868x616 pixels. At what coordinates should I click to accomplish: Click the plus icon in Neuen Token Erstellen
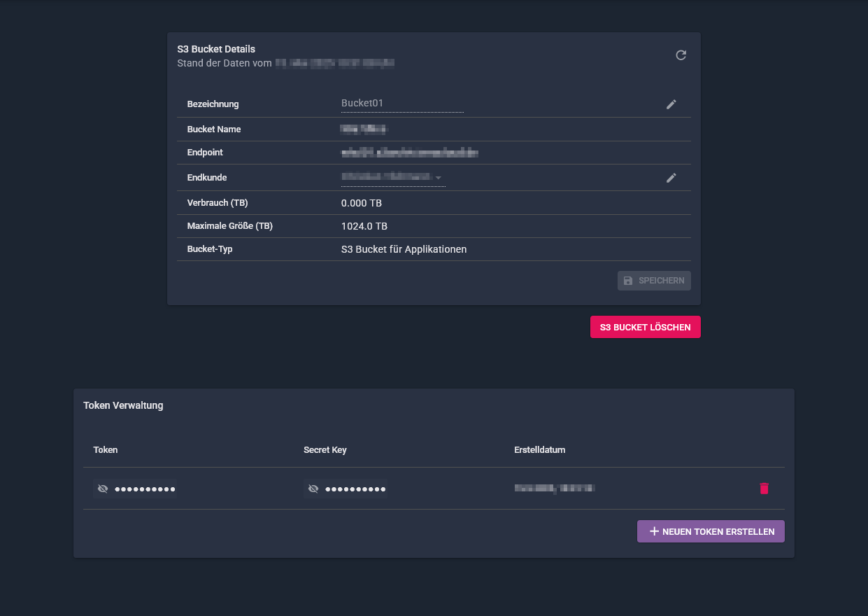click(654, 531)
